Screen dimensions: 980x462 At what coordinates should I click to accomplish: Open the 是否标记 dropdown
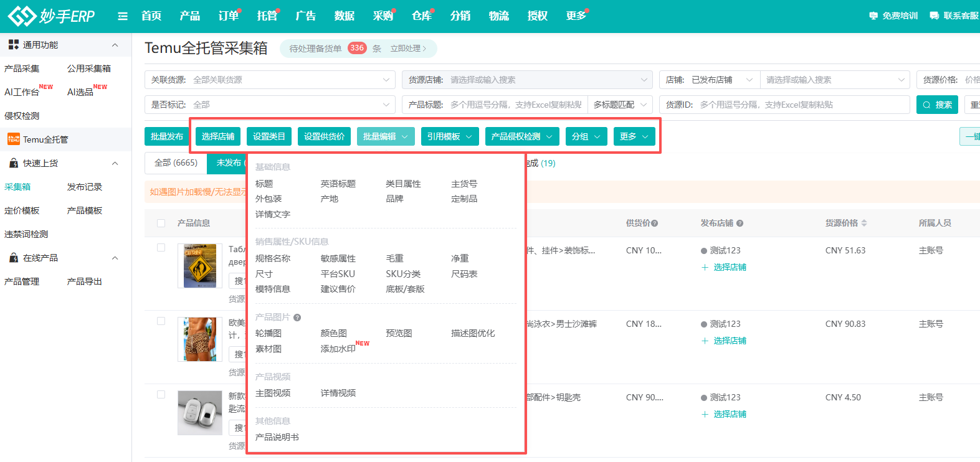click(270, 105)
